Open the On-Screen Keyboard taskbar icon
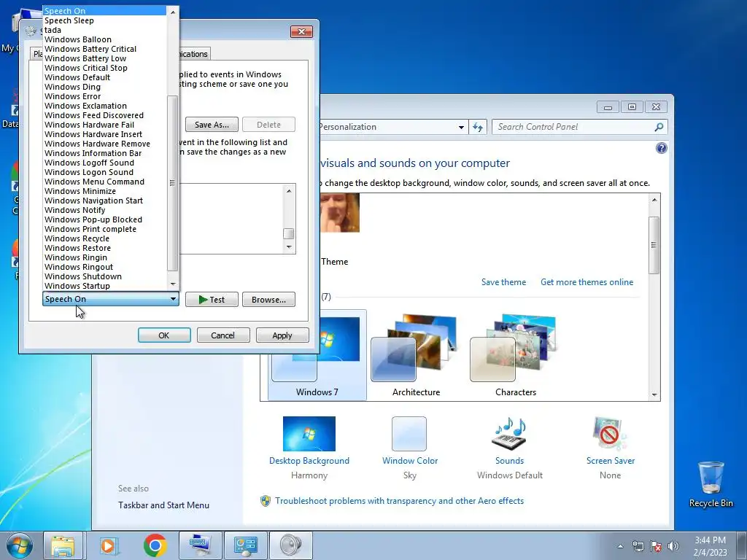The image size is (747, 560). point(200,545)
